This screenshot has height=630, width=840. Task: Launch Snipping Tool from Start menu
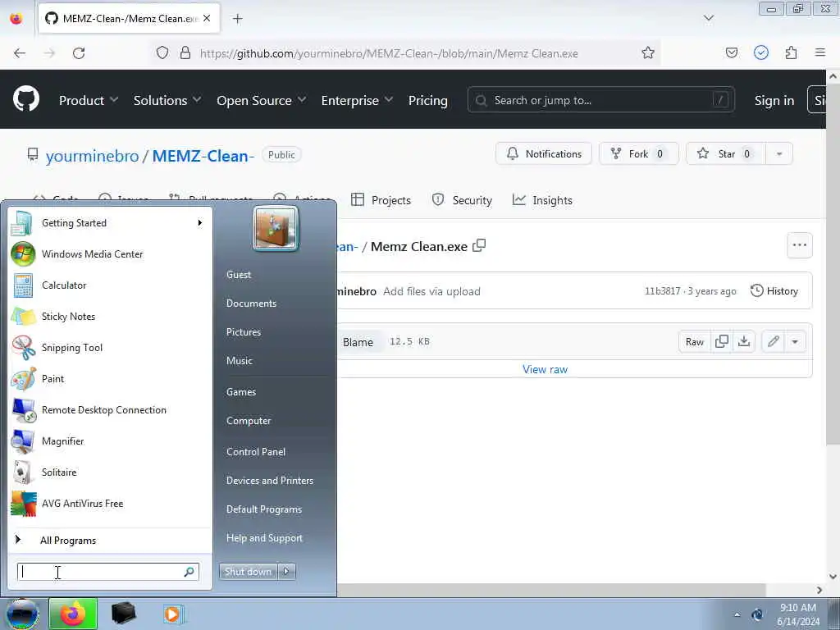coord(109,348)
